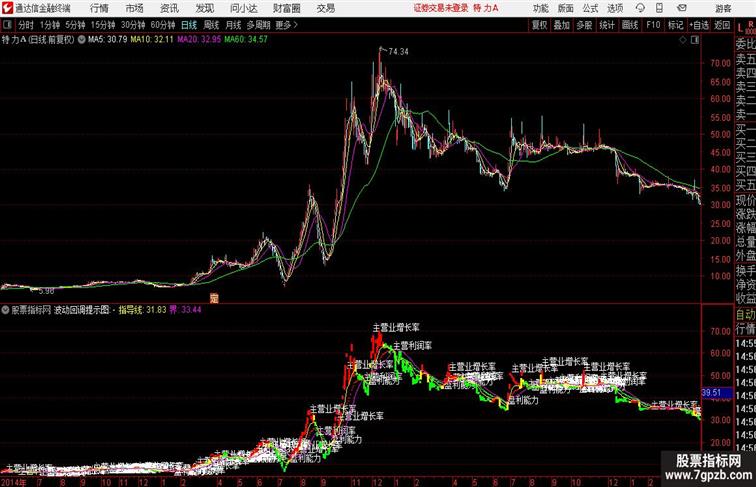This screenshot has height=487, width=756.
Task: Click the 叠加 overlay button
Action: pyautogui.click(x=562, y=25)
